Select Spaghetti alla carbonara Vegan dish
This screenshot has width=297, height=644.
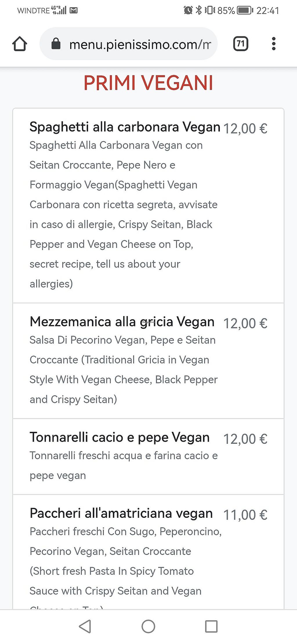point(125,127)
